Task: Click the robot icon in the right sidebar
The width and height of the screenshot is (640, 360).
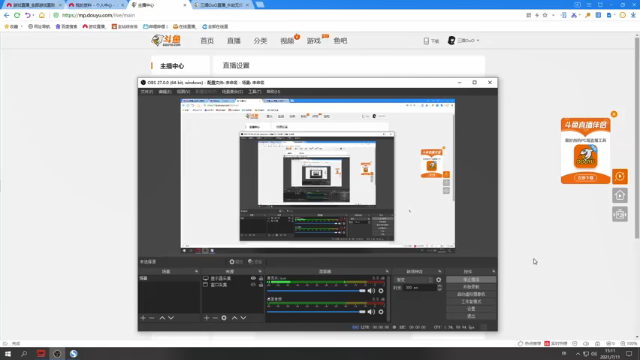Action: [620, 214]
